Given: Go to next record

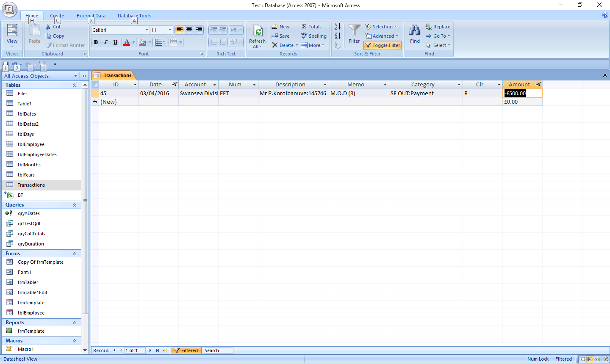Looking at the screenshot, I should coord(150,350).
